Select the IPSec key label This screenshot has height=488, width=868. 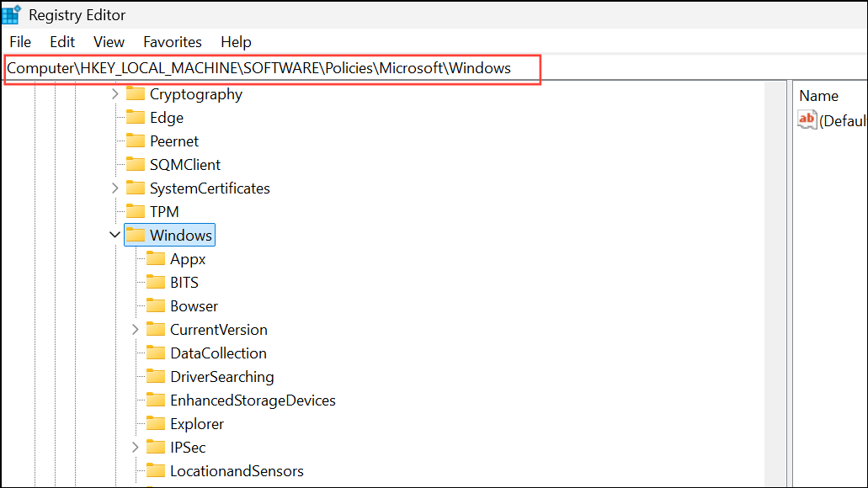(188, 448)
